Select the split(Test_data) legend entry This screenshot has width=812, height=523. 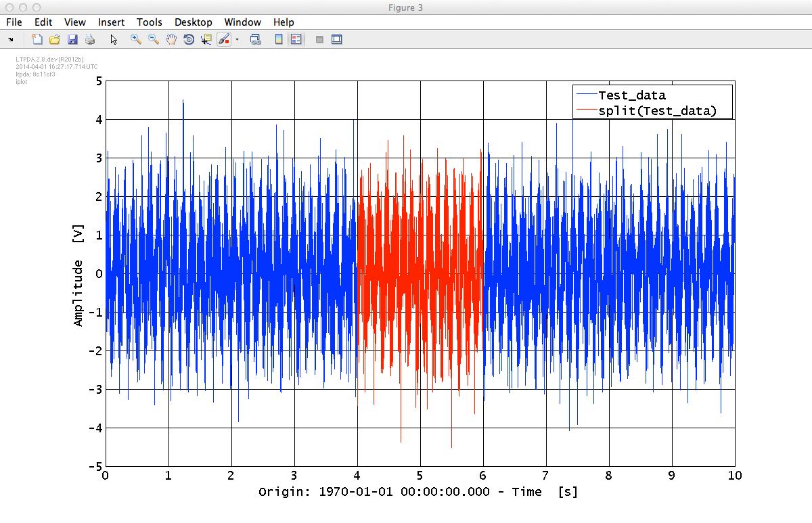point(657,111)
